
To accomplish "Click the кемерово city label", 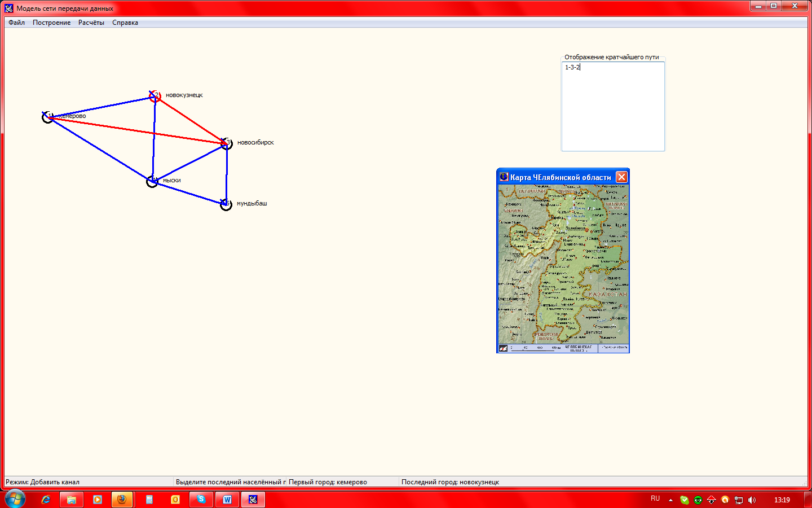I will tap(73, 116).
